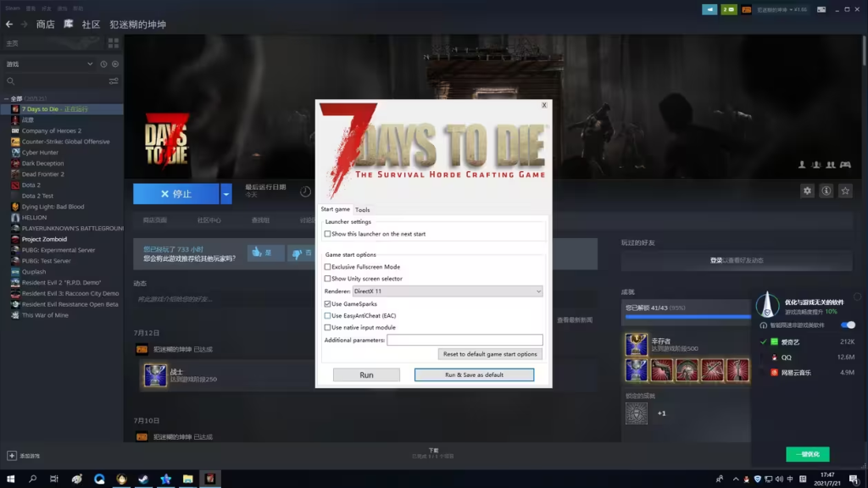This screenshot has height=488, width=868.
Task: Click the blue announcements megaphone icon
Action: coord(709,9)
